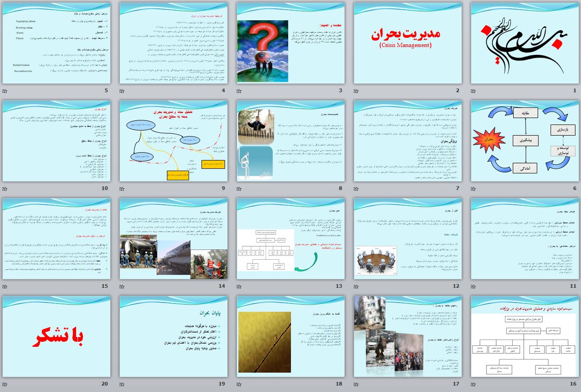Click the transition star icon under slide 15
This screenshot has height=392, width=581.
coord(5,286)
